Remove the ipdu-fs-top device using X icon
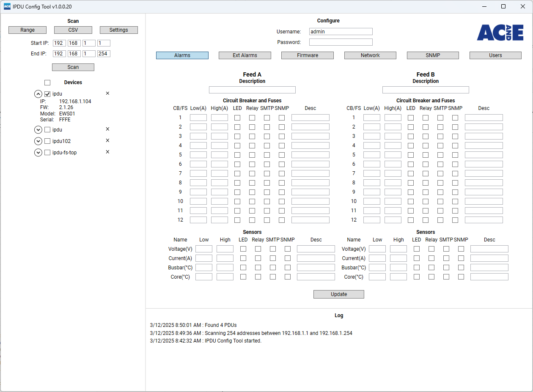This screenshot has width=533, height=392. point(107,152)
